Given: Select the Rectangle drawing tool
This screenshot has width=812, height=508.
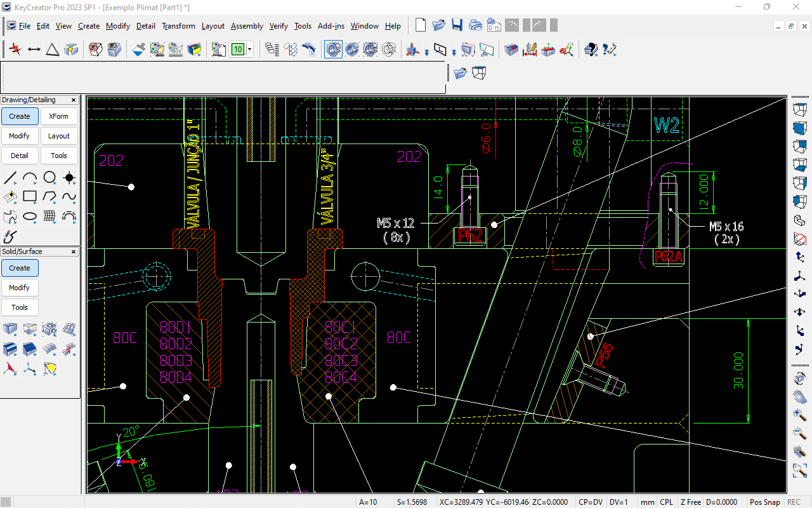Looking at the screenshot, I should click(30, 197).
